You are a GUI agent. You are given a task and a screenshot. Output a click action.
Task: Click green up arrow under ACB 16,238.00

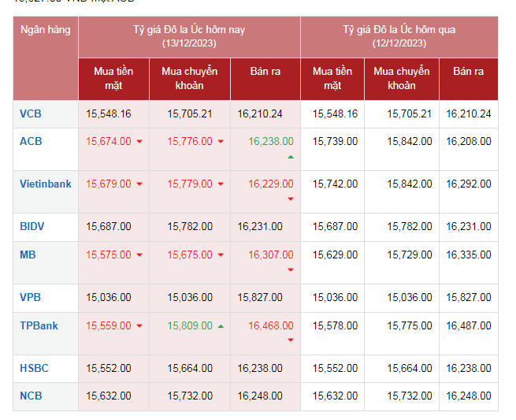point(290,158)
